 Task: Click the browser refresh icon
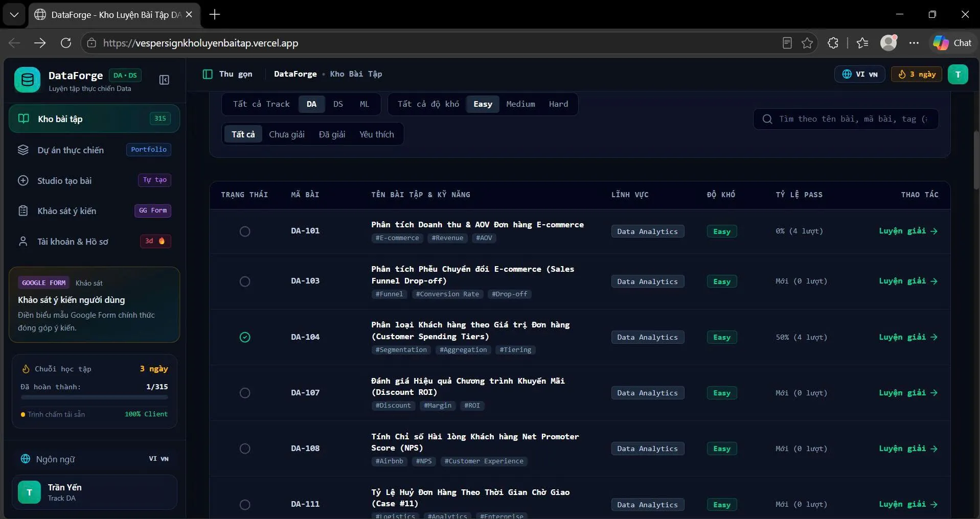tap(66, 43)
